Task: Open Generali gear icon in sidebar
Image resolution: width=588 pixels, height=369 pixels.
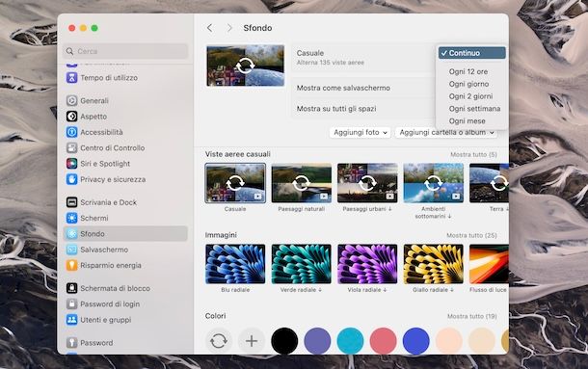Action: coord(71,100)
